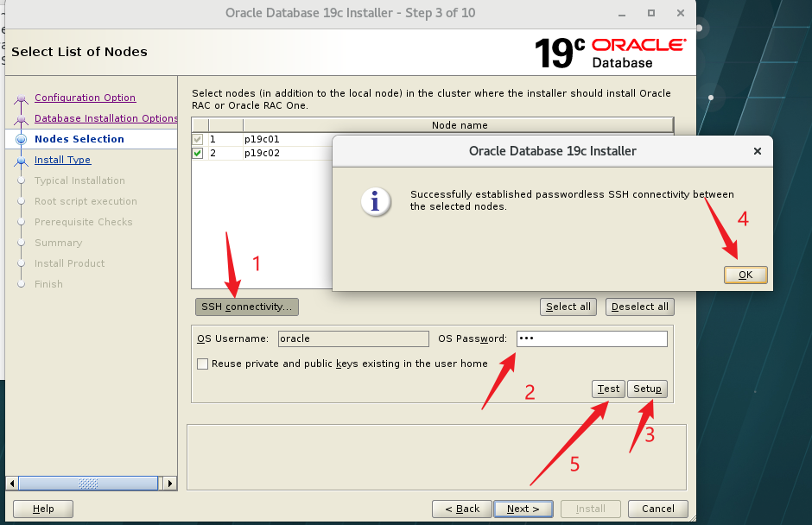Viewport: 812px width, 525px height.
Task: Click the row number 2 cell
Action: click(x=225, y=153)
